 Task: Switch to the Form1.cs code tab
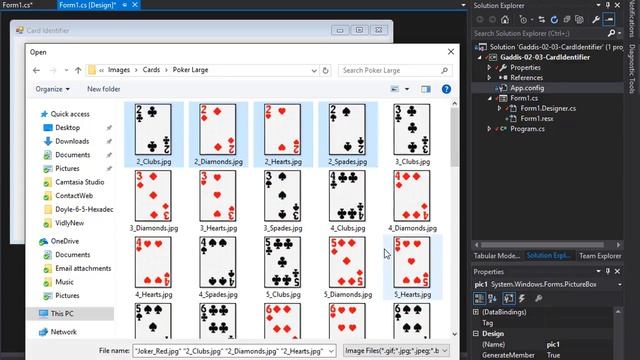coord(17,5)
